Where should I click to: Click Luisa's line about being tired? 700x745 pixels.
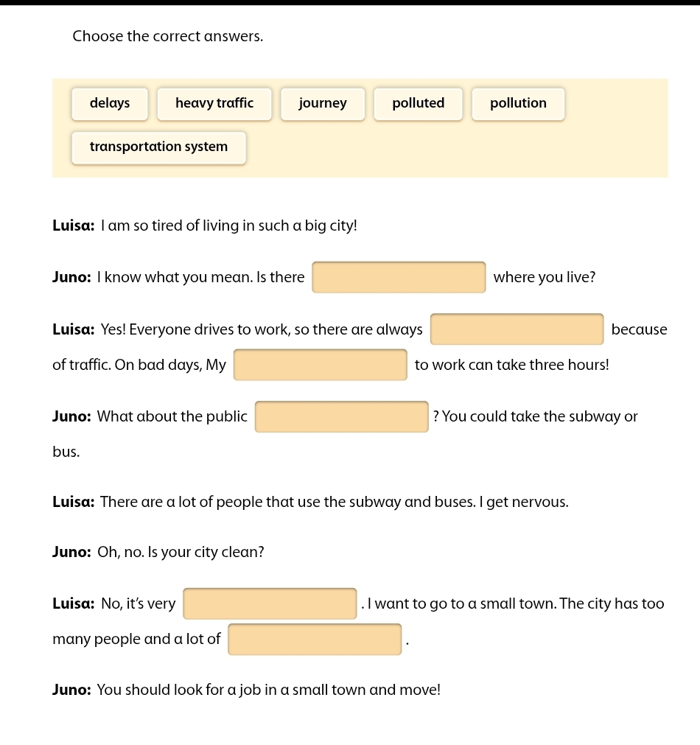pos(228,226)
